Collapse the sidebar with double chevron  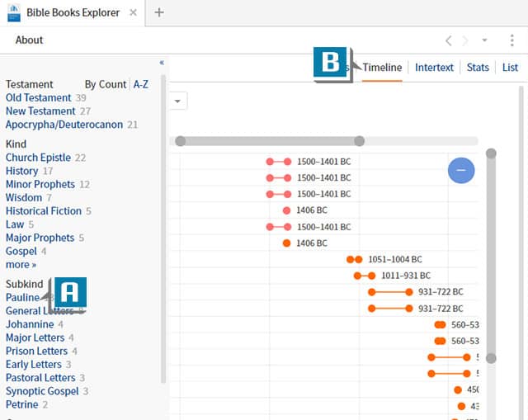pos(162,63)
